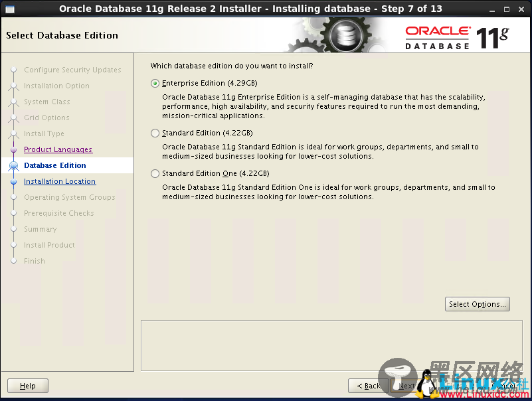
Task: Select Database Edition step in sidebar
Action: coord(55,165)
